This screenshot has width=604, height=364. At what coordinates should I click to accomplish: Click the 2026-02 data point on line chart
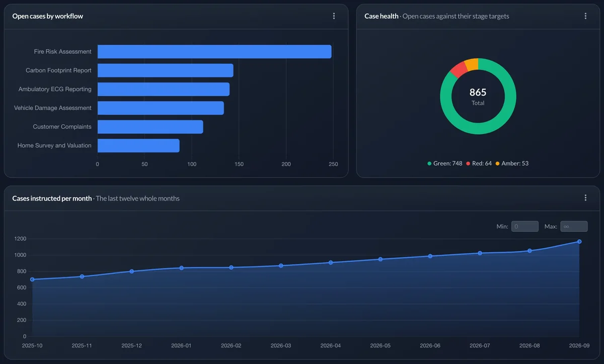click(x=231, y=267)
